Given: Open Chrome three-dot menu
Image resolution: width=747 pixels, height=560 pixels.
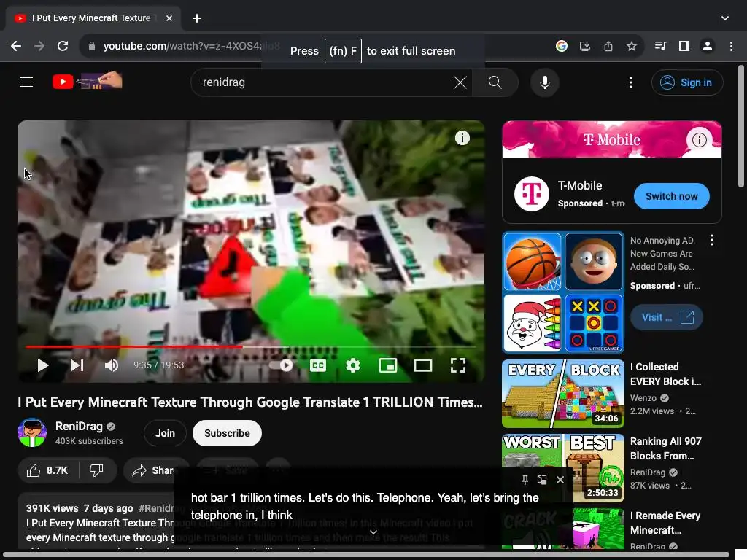Looking at the screenshot, I should [731, 46].
